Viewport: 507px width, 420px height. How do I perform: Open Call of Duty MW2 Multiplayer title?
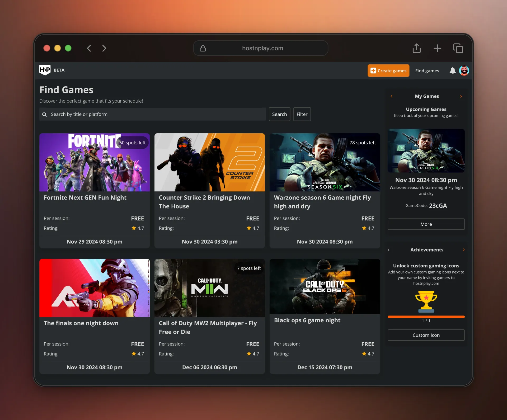208,327
